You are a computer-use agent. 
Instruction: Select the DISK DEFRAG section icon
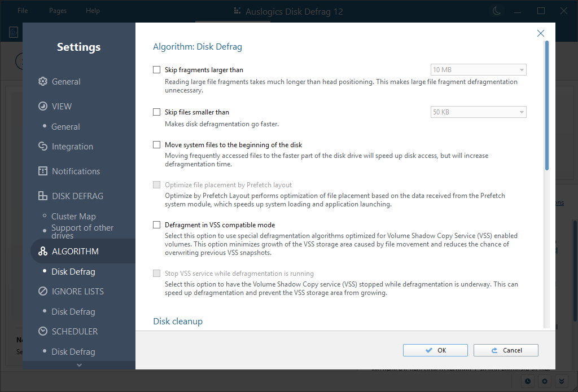coord(43,196)
